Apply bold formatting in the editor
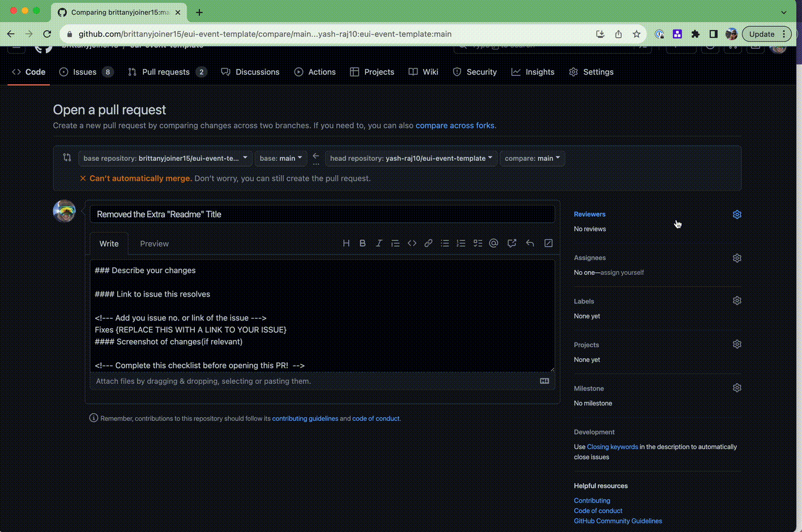802x532 pixels. pyautogui.click(x=362, y=243)
